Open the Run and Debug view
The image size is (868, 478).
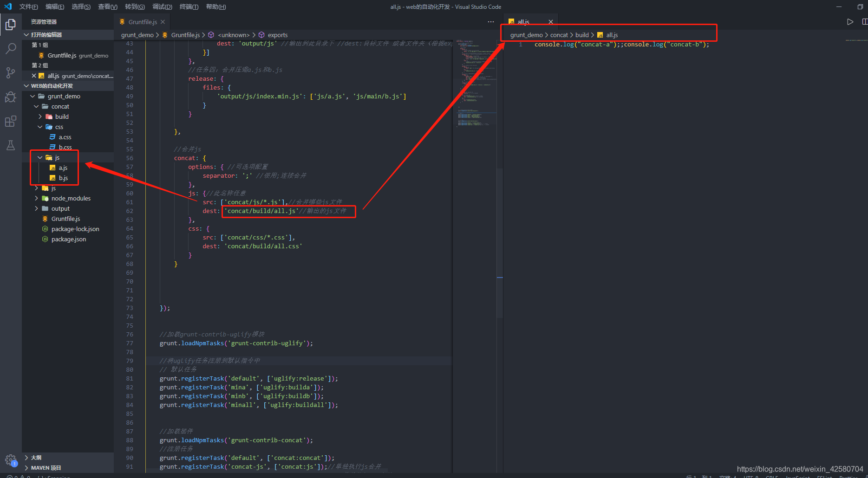(11, 97)
